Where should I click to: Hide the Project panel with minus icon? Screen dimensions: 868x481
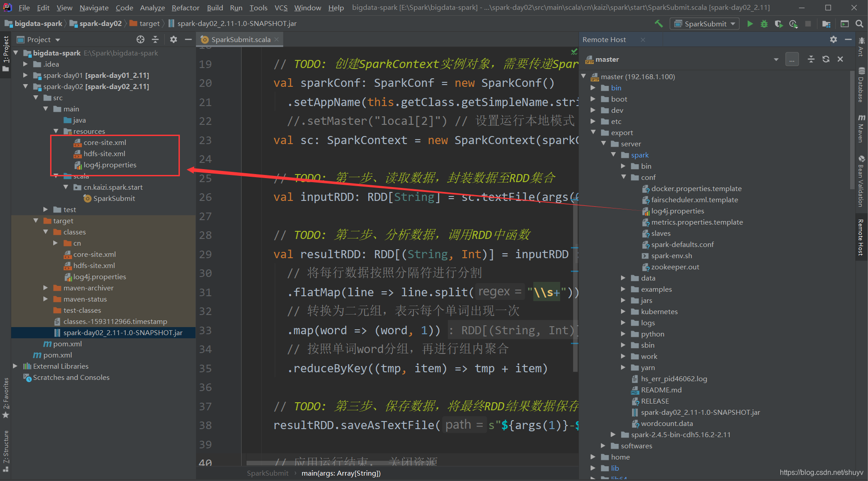(x=188, y=39)
